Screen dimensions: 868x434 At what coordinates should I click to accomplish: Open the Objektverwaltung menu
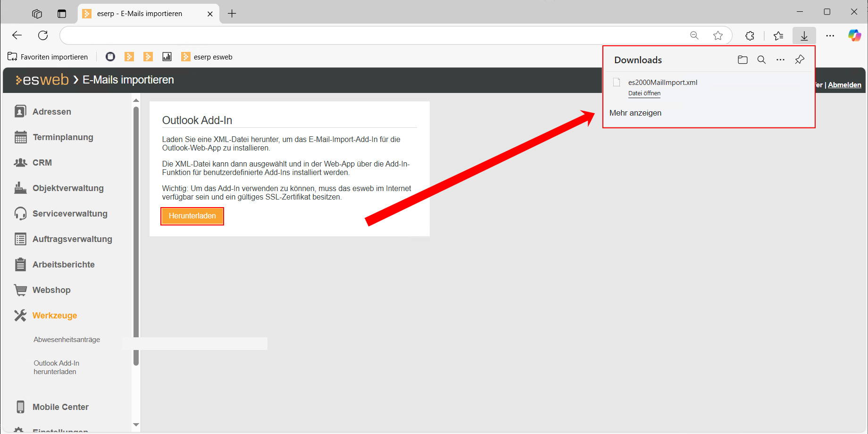click(x=68, y=188)
